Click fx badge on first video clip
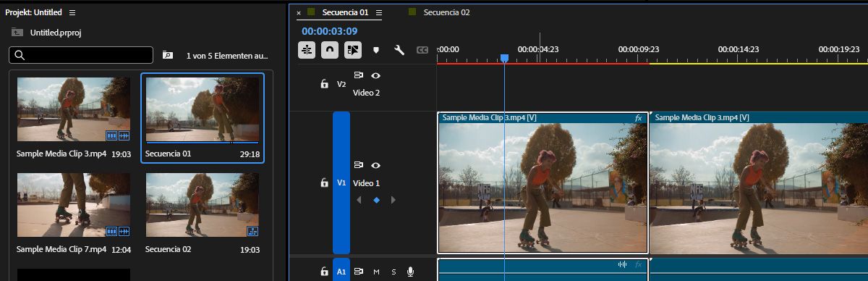Viewport: 868px width, 281px height. (639, 117)
